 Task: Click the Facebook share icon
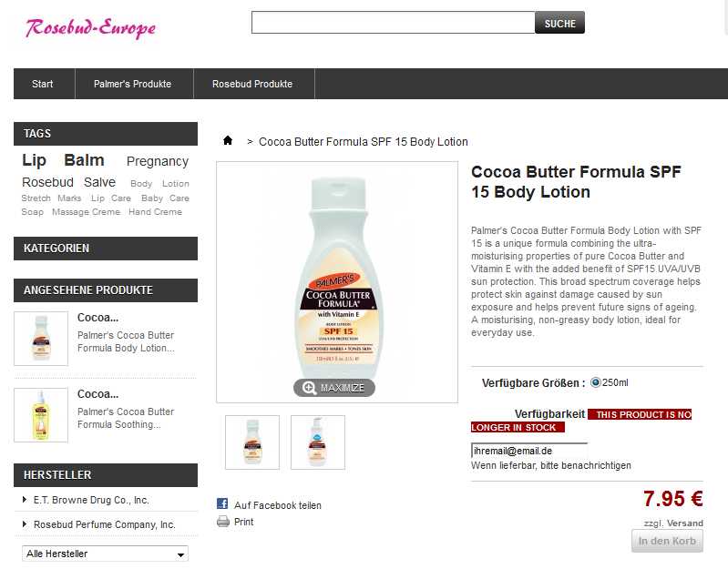(222, 503)
